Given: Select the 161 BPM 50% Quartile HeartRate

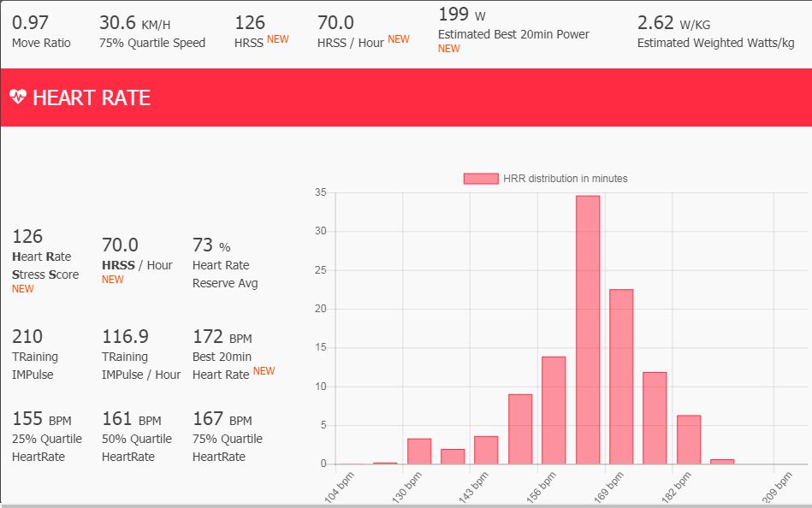Looking at the screenshot, I should [117, 419].
